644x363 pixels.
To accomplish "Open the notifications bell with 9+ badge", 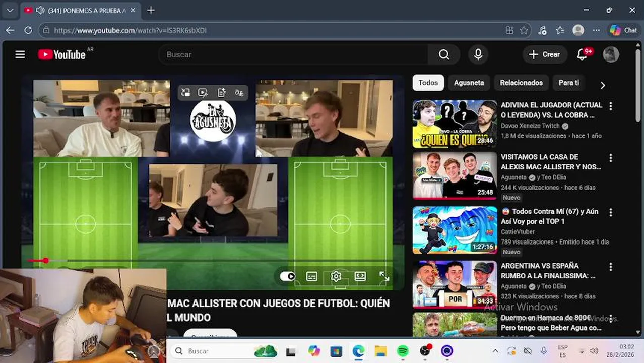I will (x=583, y=54).
